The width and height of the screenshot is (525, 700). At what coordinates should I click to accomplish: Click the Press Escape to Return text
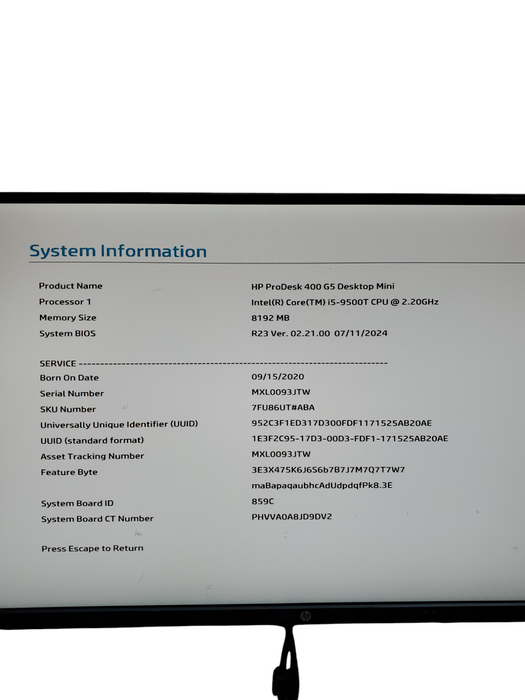(92, 548)
